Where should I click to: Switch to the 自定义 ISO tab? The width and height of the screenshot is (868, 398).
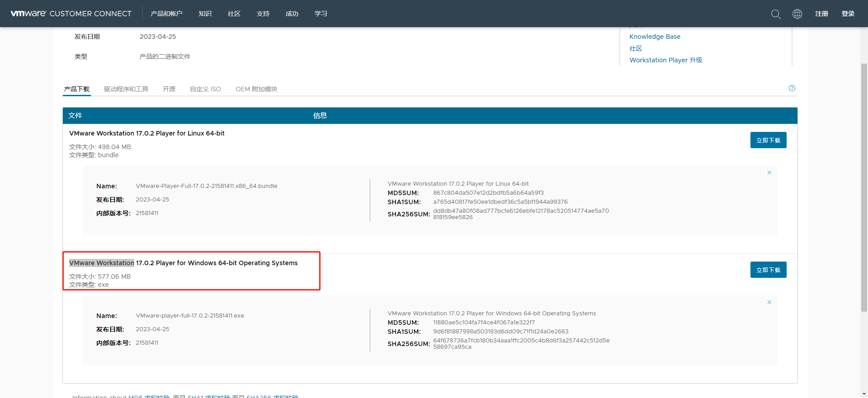[206, 89]
